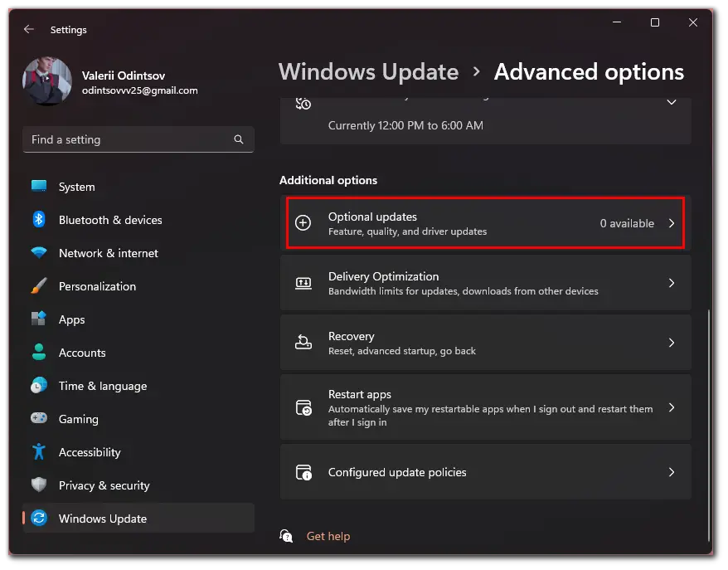Click the Accessibility figure icon
728x570 pixels.
coord(39,451)
